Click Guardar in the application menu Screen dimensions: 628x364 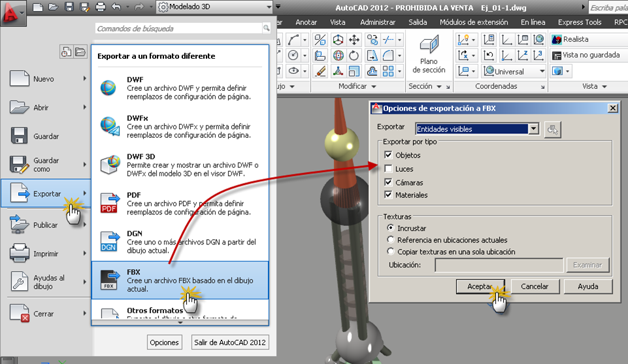46,136
